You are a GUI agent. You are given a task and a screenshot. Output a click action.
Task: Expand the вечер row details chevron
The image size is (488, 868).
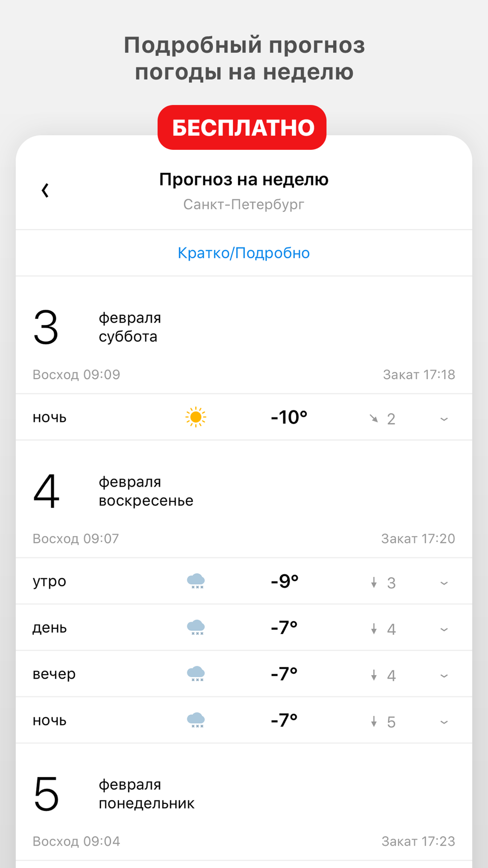(x=444, y=676)
